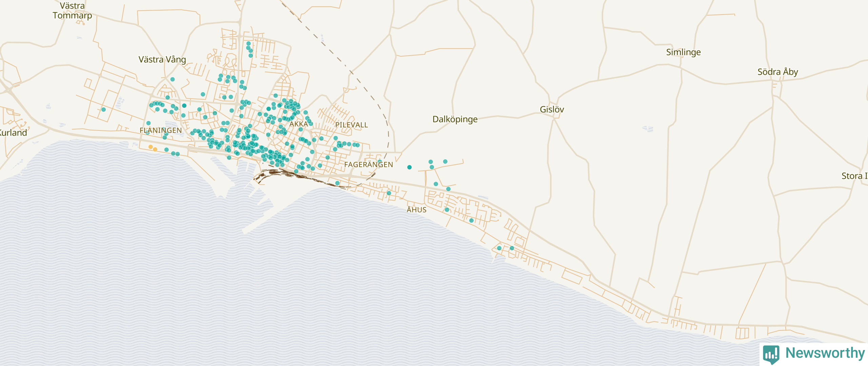Click the ÅHUS district label

pyautogui.click(x=416, y=210)
